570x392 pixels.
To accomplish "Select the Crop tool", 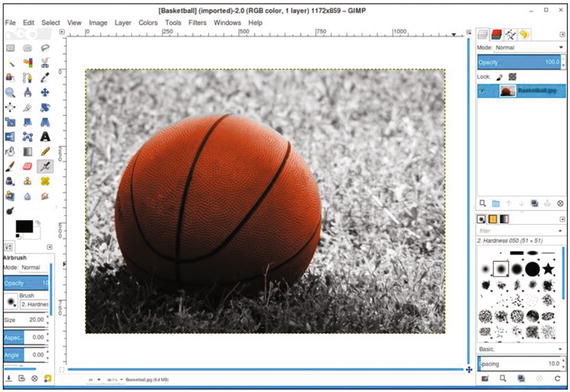I will point(28,107).
